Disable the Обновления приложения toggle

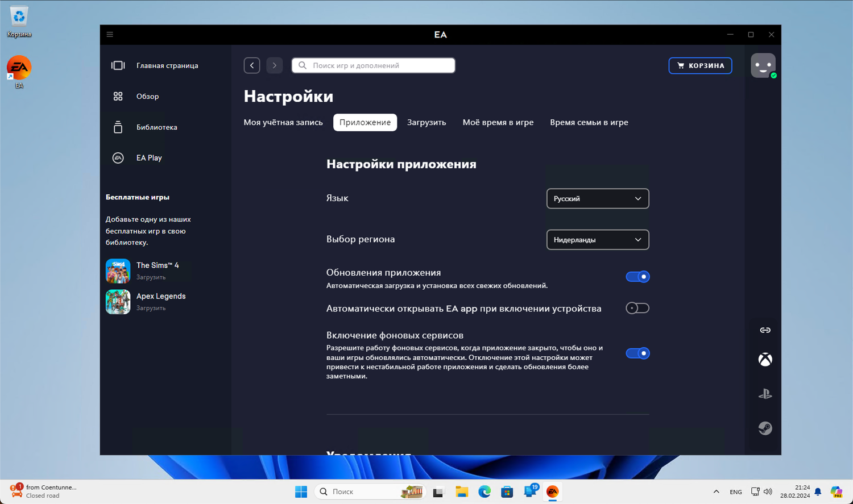637,277
